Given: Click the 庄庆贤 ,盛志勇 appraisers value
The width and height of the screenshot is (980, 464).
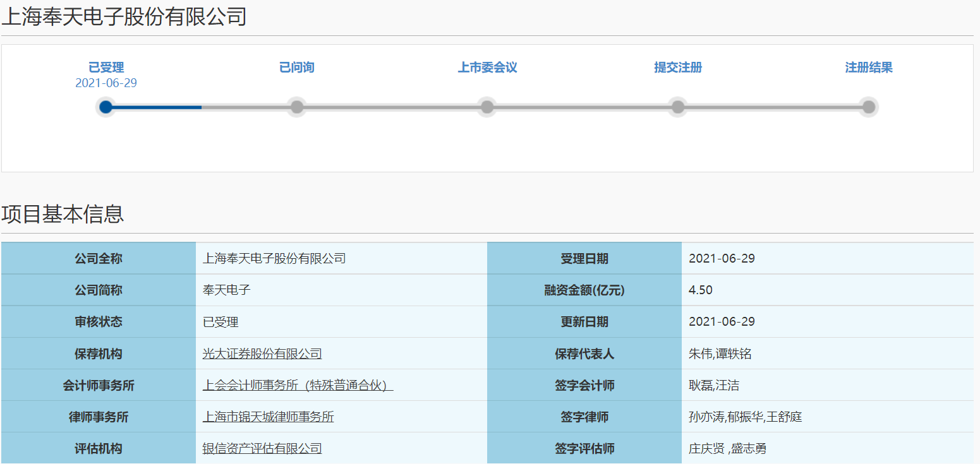Looking at the screenshot, I should coord(728,448).
